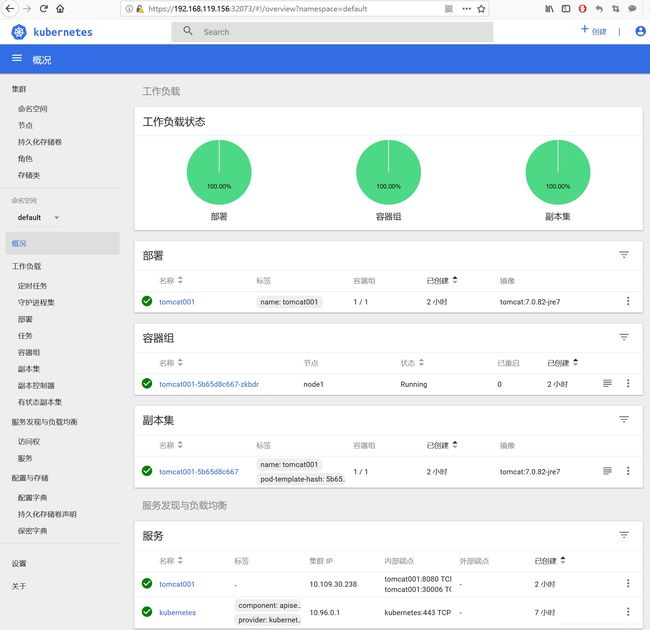Open browser home page icon
The width and height of the screenshot is (650, 630).
pos(60,9)
